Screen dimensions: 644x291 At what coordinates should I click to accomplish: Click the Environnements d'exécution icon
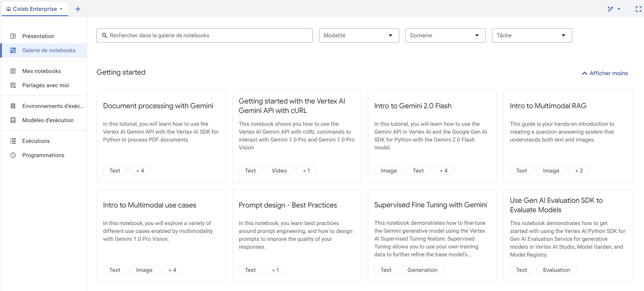13,106
